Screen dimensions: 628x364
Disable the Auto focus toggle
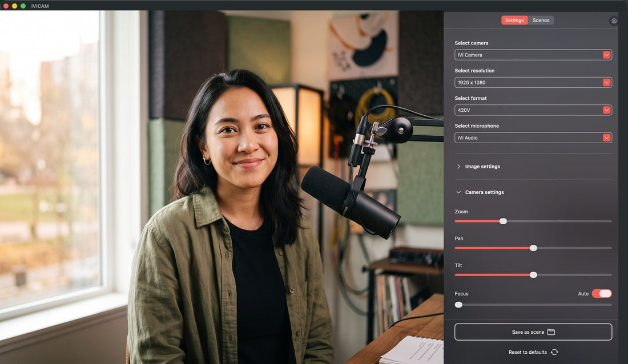(602, 293)
